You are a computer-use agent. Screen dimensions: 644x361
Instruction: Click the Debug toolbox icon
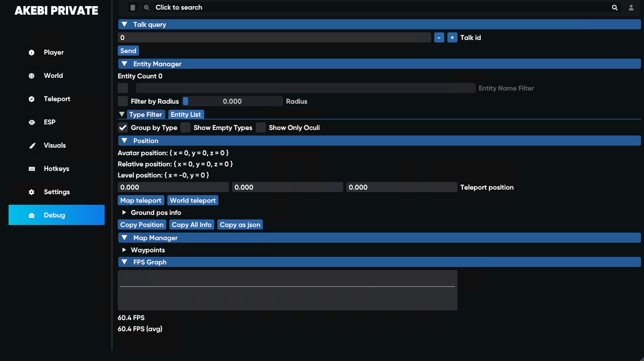[x=31, y=215]
